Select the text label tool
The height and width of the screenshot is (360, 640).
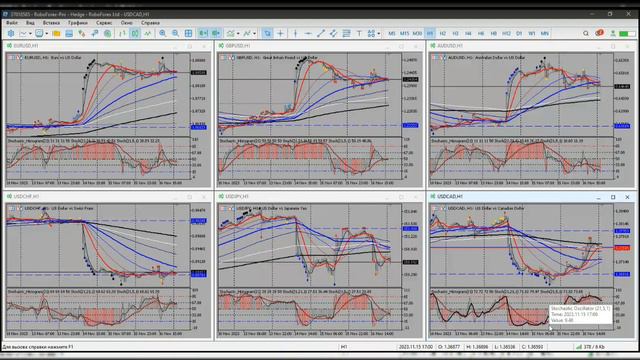pos(359,33)
